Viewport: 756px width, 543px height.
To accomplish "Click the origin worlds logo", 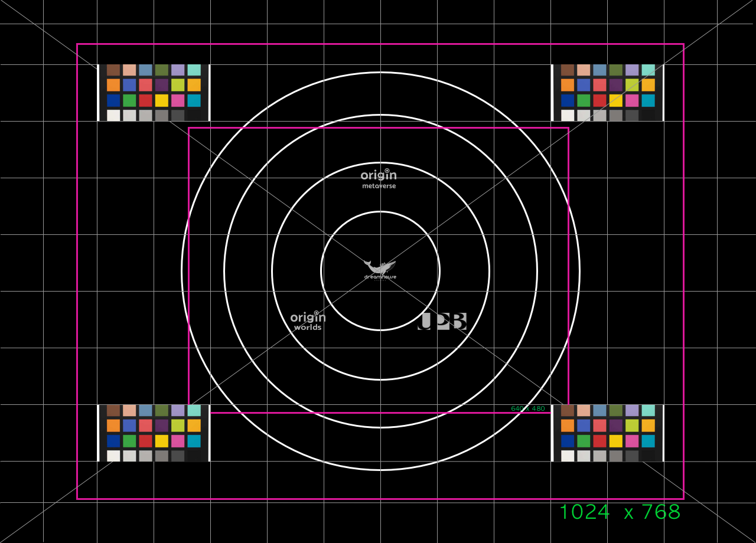I will point(308,321).
